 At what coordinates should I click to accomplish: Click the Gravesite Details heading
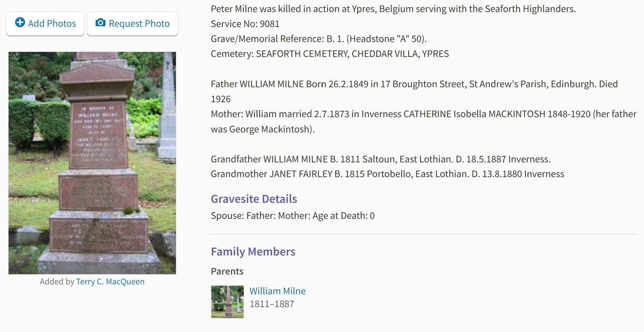(x=254, y=199)
